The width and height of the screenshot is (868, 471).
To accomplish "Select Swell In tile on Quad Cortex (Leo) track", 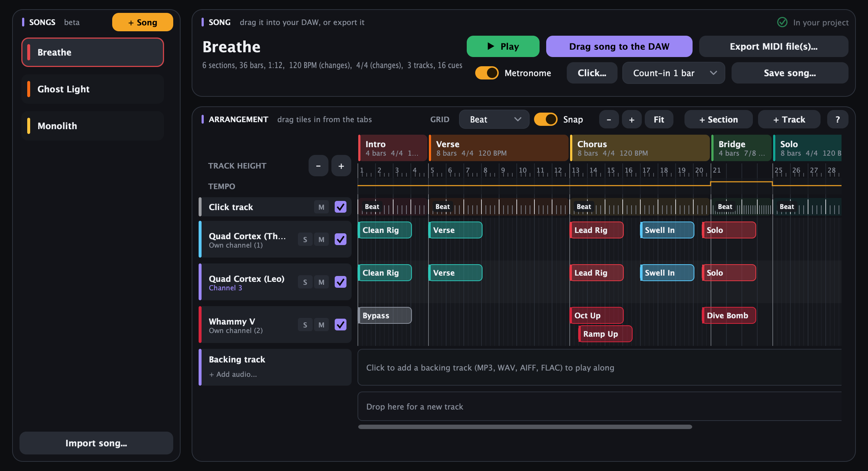I will click(667, 273).
